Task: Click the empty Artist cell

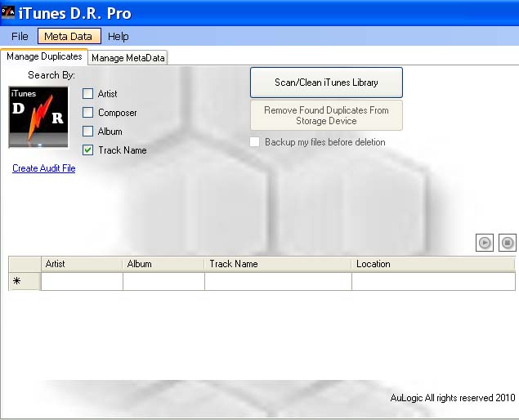Action: click(82, 281)
